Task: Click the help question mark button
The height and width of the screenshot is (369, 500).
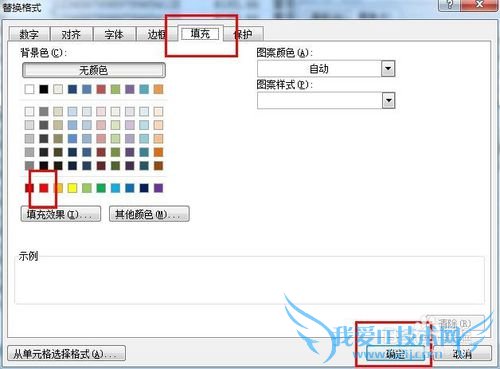Action: point(449,5)
